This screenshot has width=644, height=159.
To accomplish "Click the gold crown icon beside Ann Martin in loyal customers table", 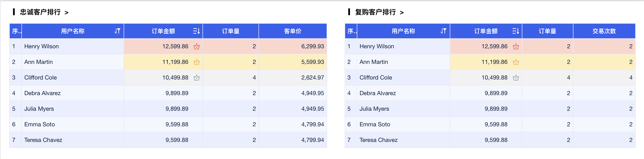I will click(x=196, y=62).
